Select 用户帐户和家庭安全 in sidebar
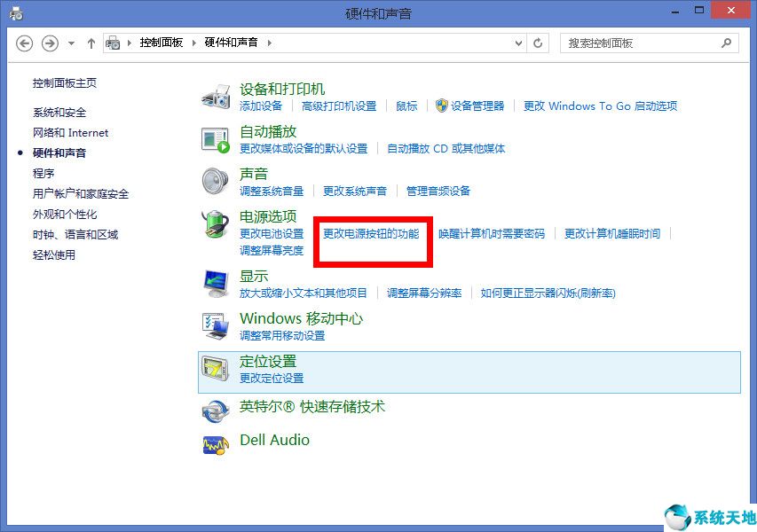Screen dimensions: 757x532 pos(81,194)
